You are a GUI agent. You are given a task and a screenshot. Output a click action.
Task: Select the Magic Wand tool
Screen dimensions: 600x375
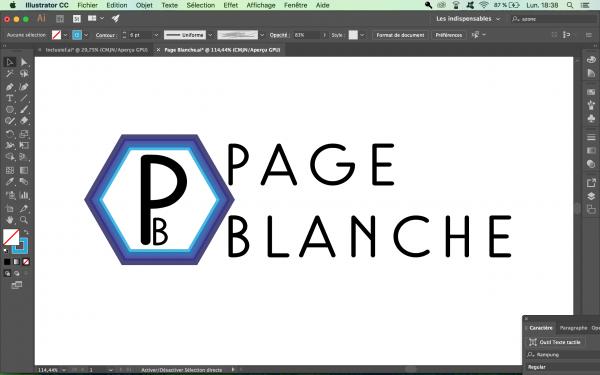[x=10, y=73]
